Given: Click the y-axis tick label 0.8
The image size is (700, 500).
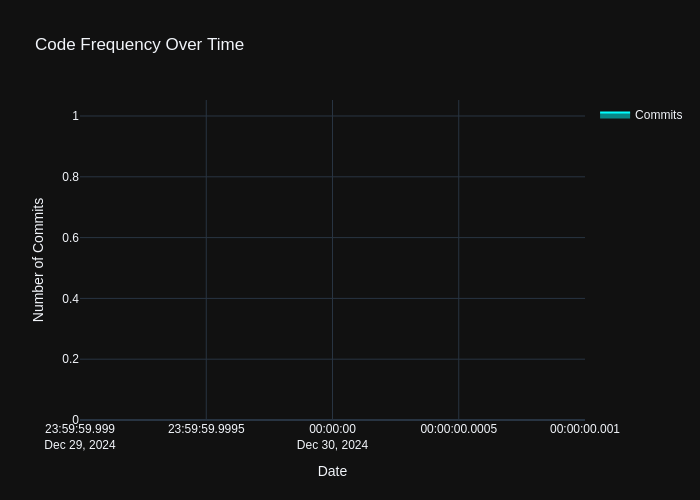Looking at the screenshot, I should (70, 177).
